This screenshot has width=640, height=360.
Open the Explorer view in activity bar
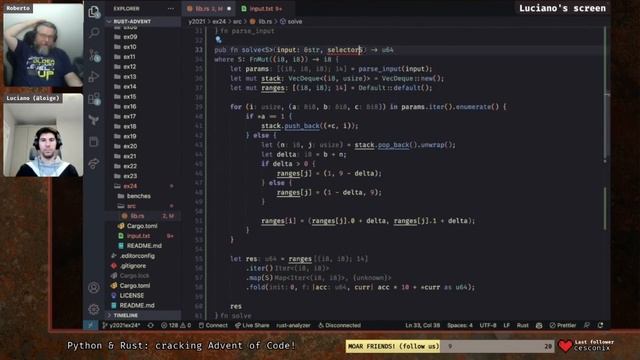pos(94,11)
